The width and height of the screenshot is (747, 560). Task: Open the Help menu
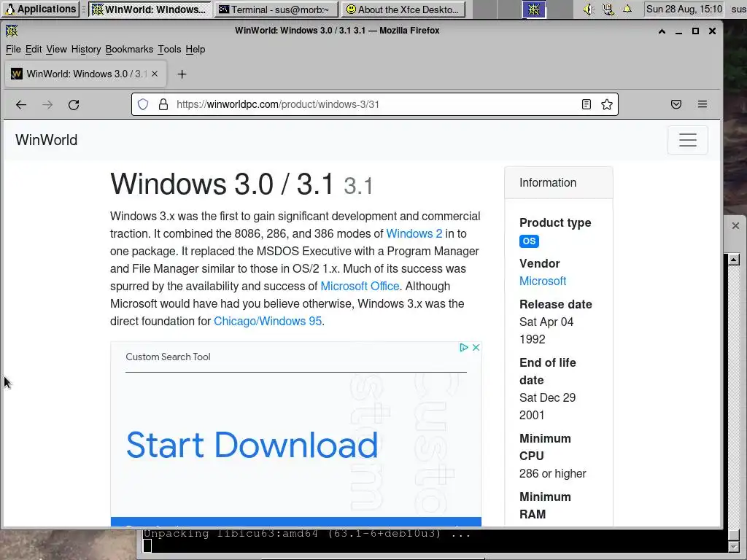tap(196, 49)
